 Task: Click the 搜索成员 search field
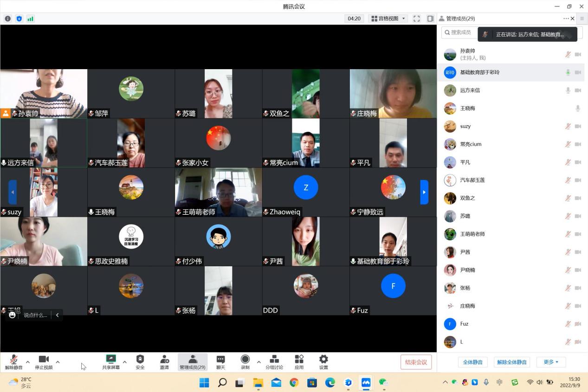459,32
